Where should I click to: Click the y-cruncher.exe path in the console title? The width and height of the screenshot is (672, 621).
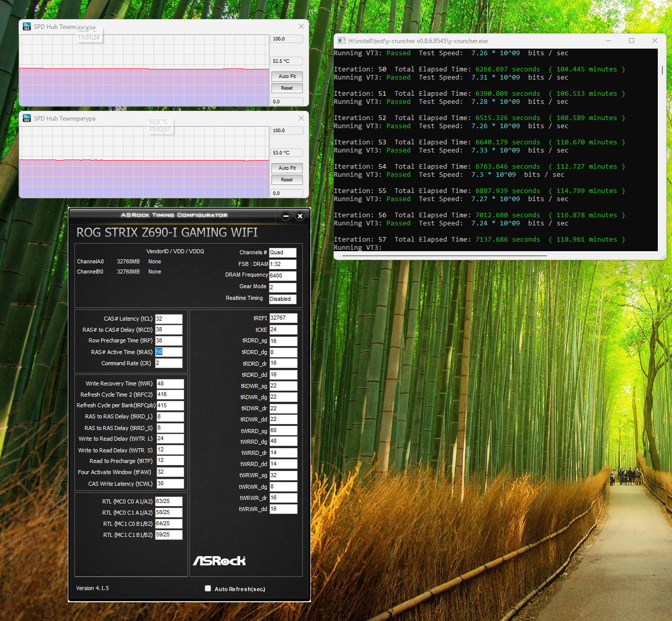418,41
